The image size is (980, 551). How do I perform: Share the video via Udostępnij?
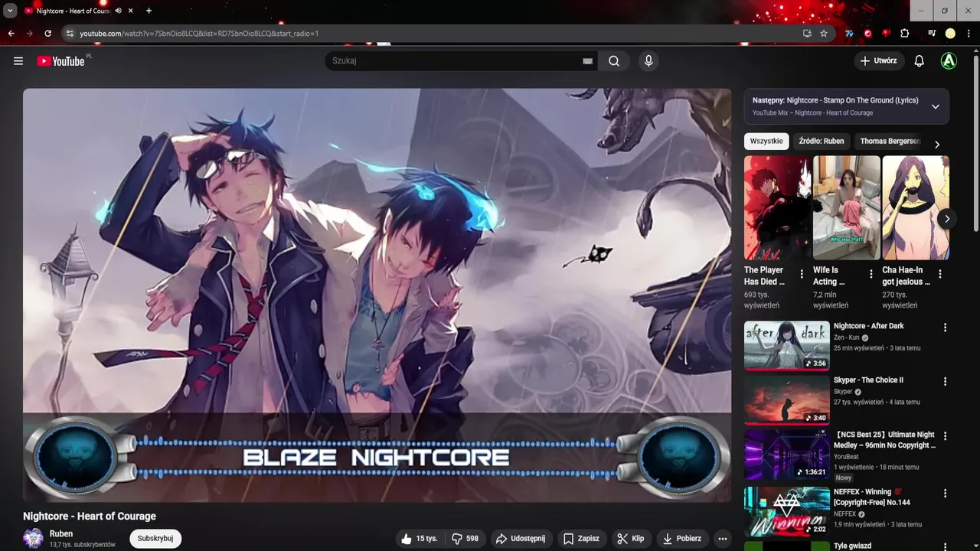521,539
